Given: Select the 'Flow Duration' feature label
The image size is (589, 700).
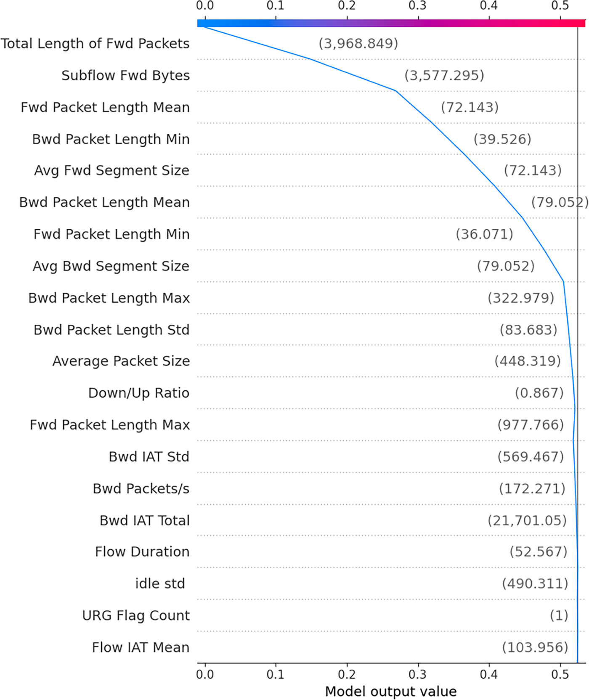Looking at the screenshot, I should [142, 552].
